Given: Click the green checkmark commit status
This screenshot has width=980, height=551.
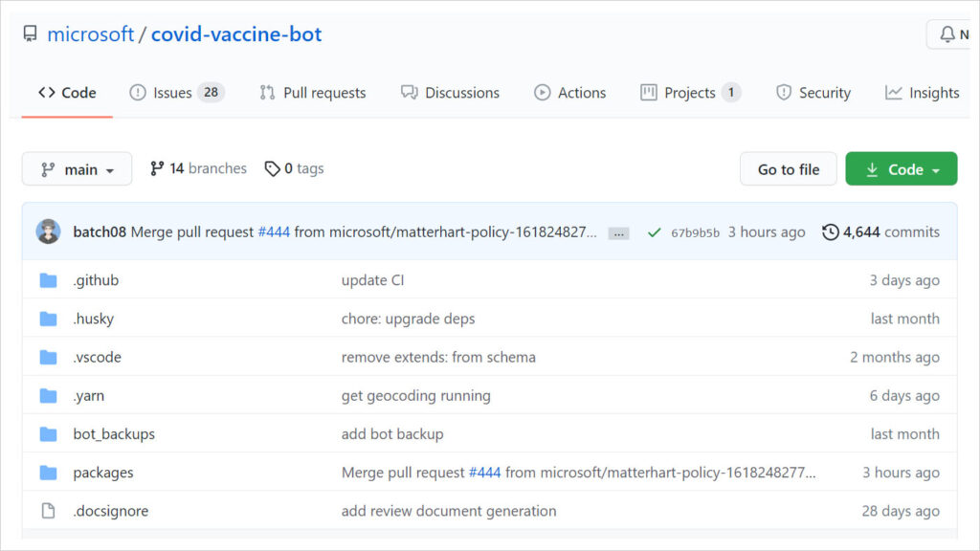Looking at the screenshot, I should 655,231.
